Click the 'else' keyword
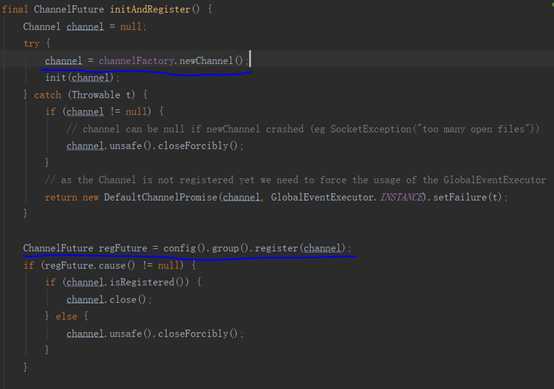 66,316
